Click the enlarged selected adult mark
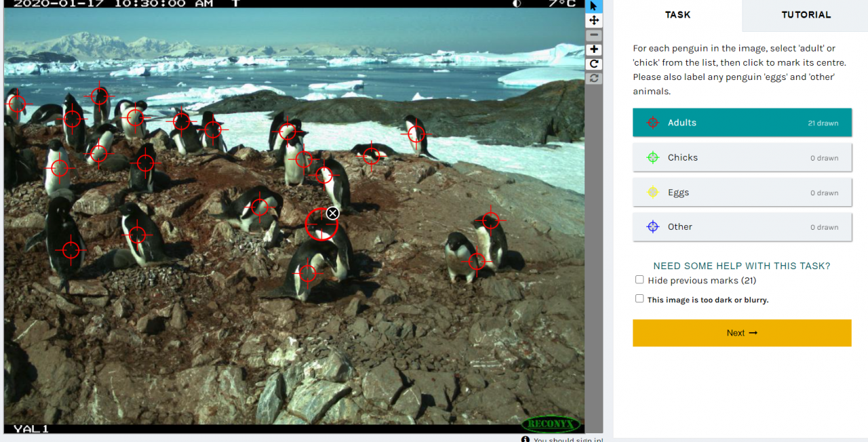Viewport: 868px width, 442px height. pos(321,224)
